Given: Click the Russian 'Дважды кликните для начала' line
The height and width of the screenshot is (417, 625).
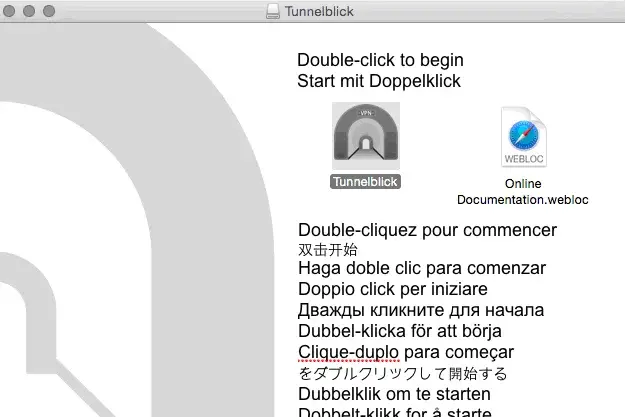Looking at the screenshot, I should [x=421, y=310].
